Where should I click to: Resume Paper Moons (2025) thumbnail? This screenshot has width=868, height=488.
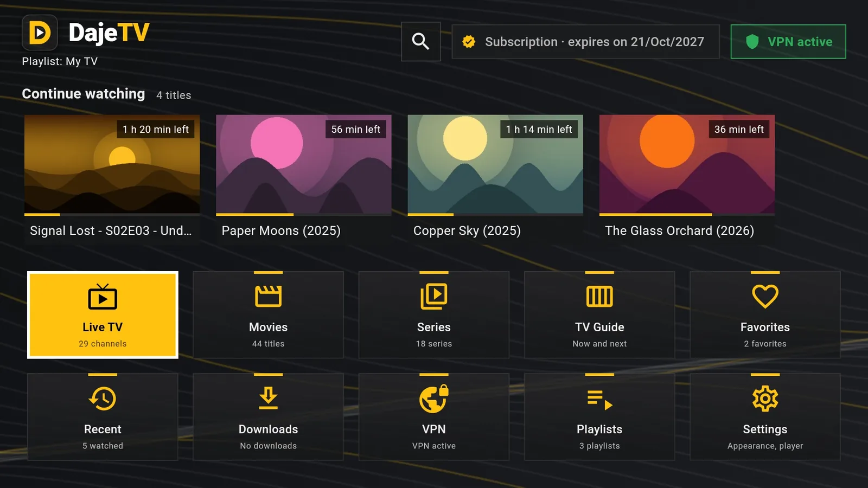[x=304, y=164]
